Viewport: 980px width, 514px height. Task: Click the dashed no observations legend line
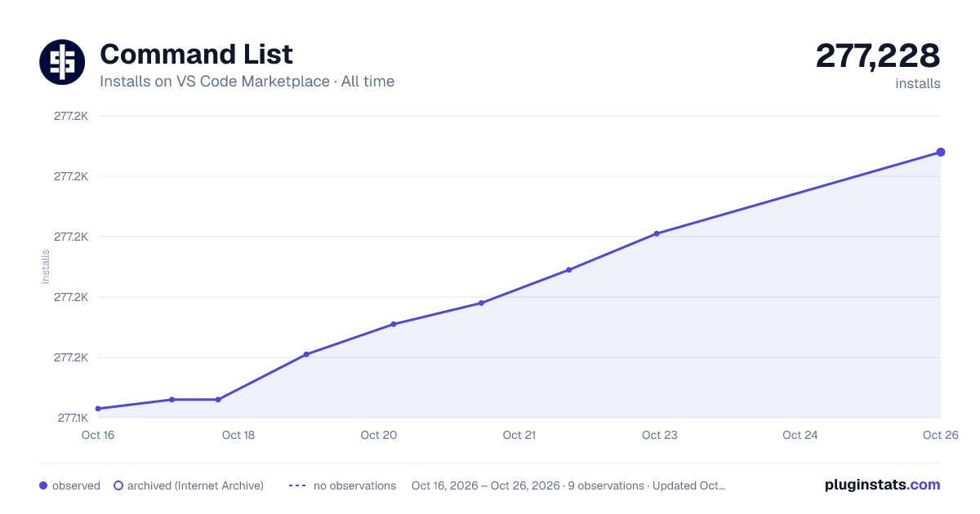pyautogui.click(x=297, y=485)
